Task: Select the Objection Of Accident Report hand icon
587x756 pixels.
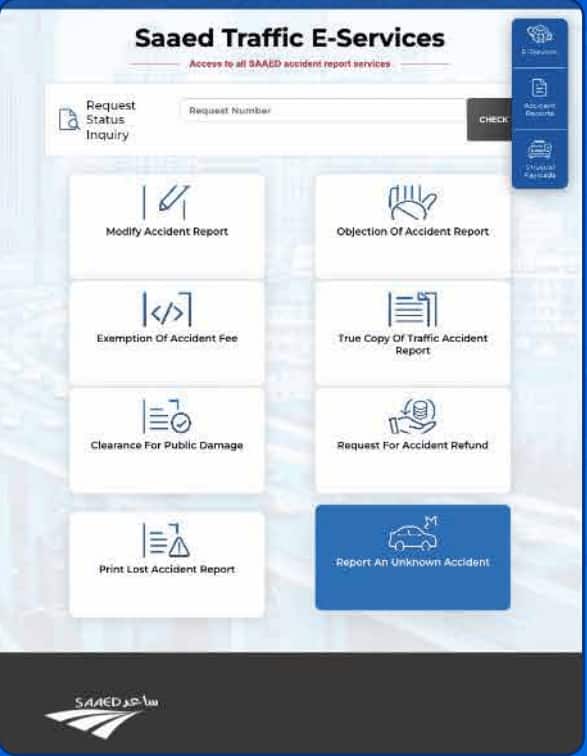Action: pos(412,202)
